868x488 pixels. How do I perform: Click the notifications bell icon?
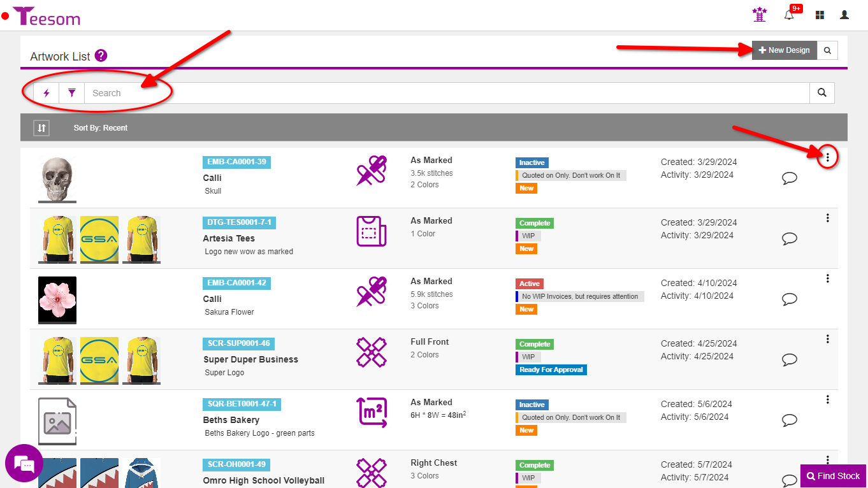point(789,15)
